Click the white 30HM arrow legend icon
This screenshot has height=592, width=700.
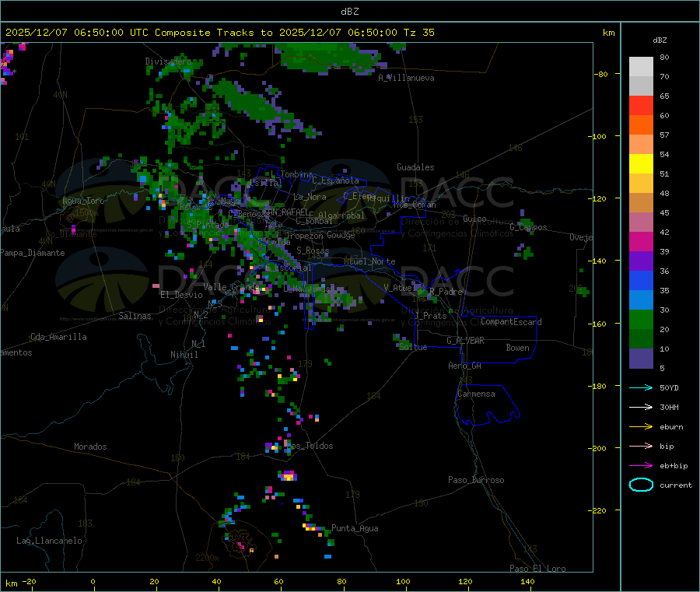click(x=641, y=407)
